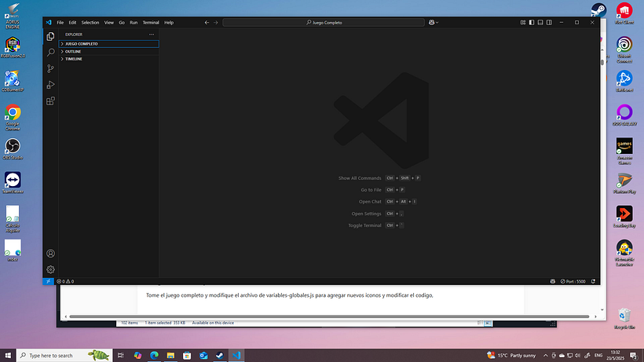
Task: Click the Type here to search box
Action: coord(64,356)
